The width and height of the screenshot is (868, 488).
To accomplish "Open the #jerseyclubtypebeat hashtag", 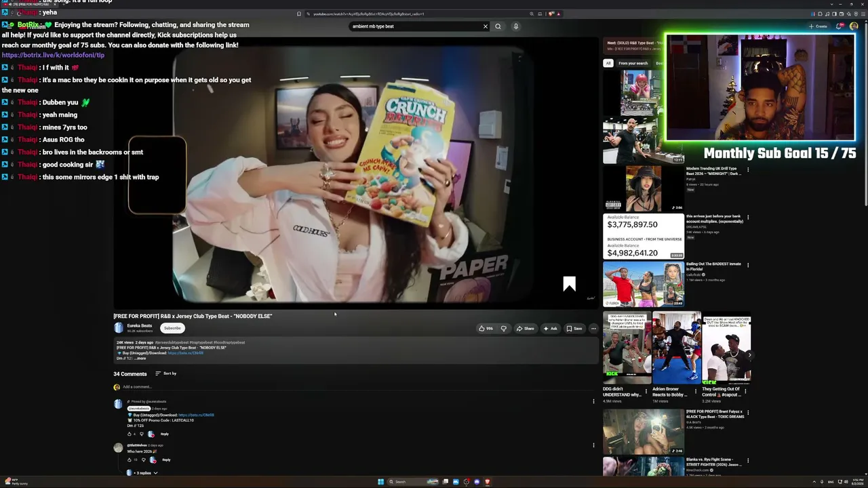I will click(172, 342).
